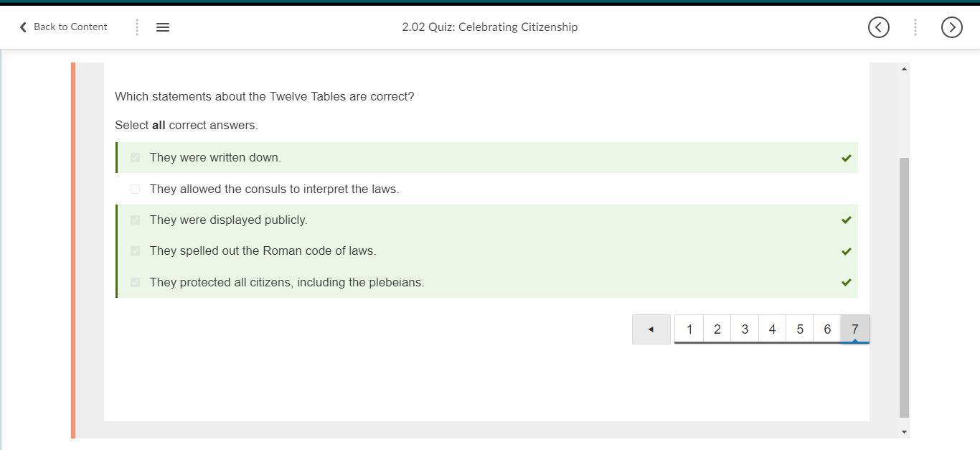Toggle 'They were displayed publicly' checkbox
This screenshot has width=980, height=450.
pos(135,220)
